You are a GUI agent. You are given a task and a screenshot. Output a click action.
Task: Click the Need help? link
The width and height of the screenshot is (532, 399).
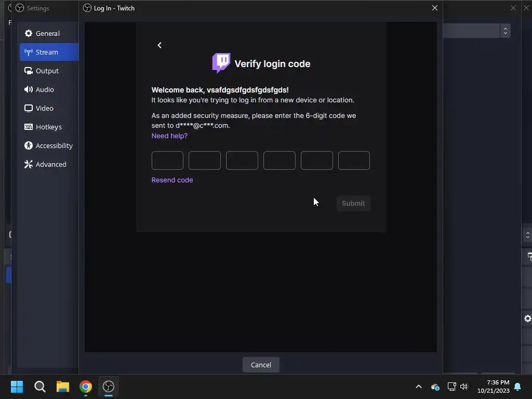pos(169,136)
